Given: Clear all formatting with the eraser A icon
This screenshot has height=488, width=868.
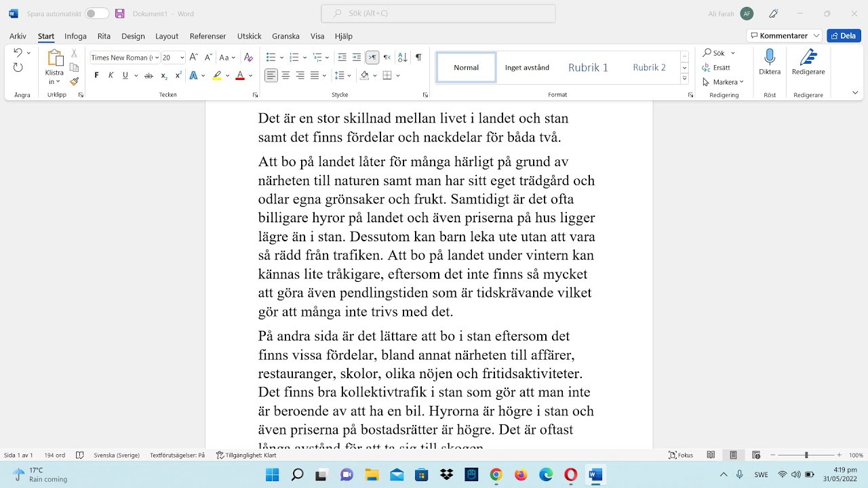Looking at the screenshot, I should (x=248, y=58).
